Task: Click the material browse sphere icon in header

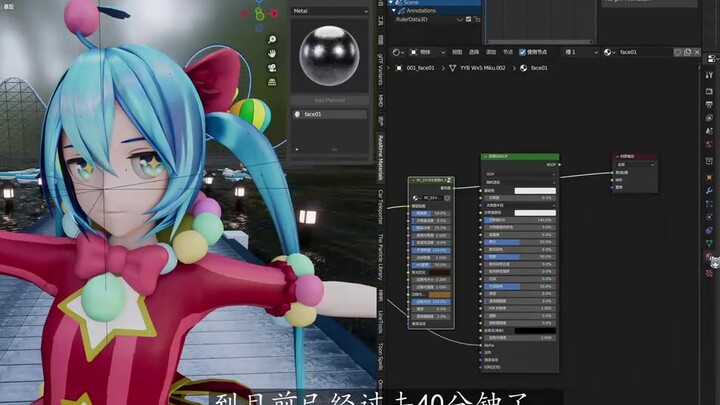Action: pyautogui.click(x=609, y=52)
